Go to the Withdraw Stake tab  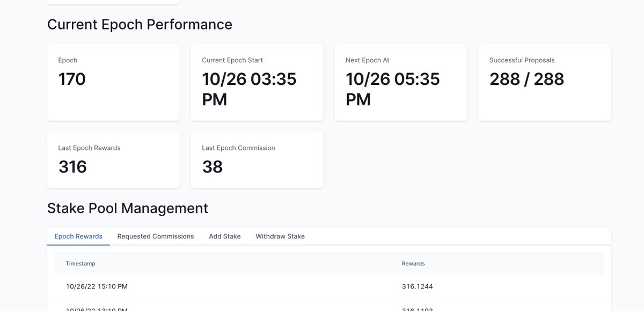280,236
